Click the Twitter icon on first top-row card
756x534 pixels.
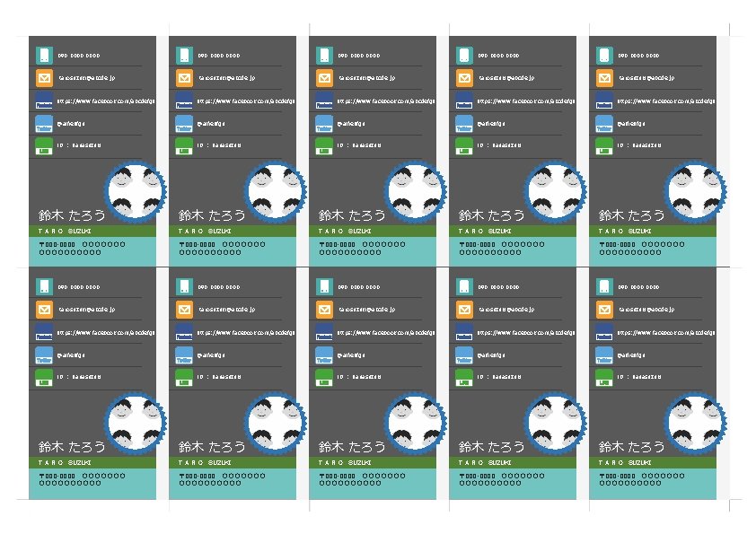point(44,124)
